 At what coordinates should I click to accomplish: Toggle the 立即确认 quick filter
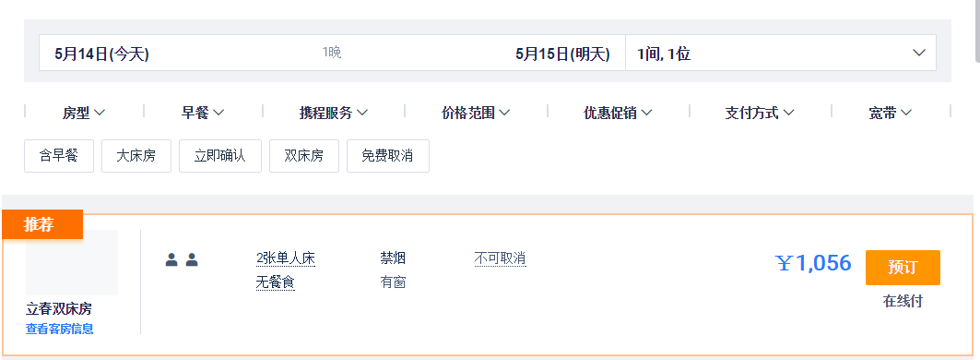point(220,156)
